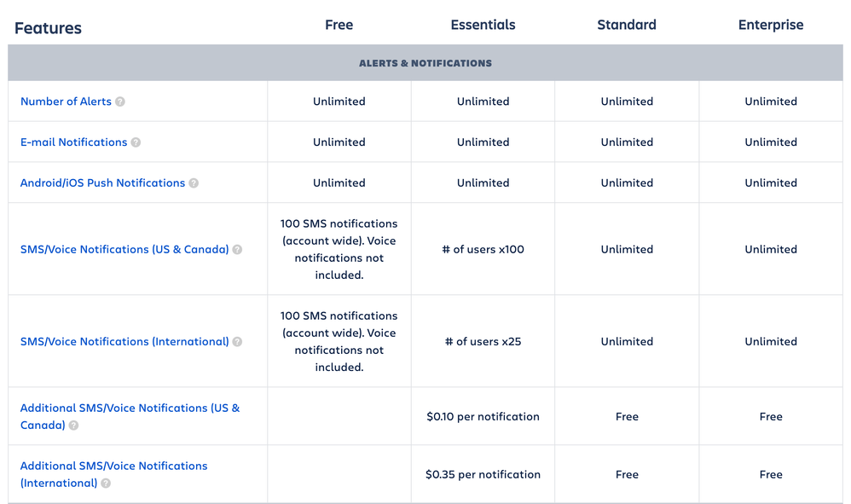This screenshot has width=851, height=504.
Task: Click help icon beside Number of Alerts
Action: pyautogui.click(x=120, y=101)
